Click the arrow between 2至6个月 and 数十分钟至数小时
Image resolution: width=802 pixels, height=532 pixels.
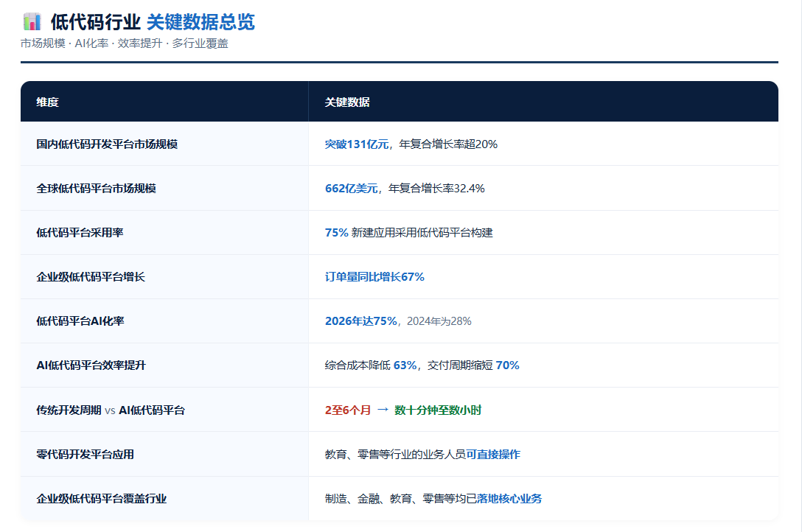click(383, 410)
